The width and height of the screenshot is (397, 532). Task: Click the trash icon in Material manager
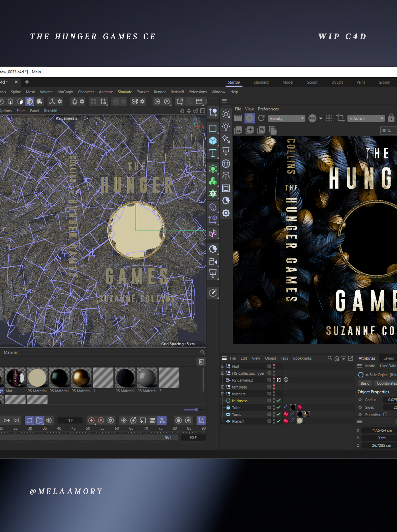(201, 362)
